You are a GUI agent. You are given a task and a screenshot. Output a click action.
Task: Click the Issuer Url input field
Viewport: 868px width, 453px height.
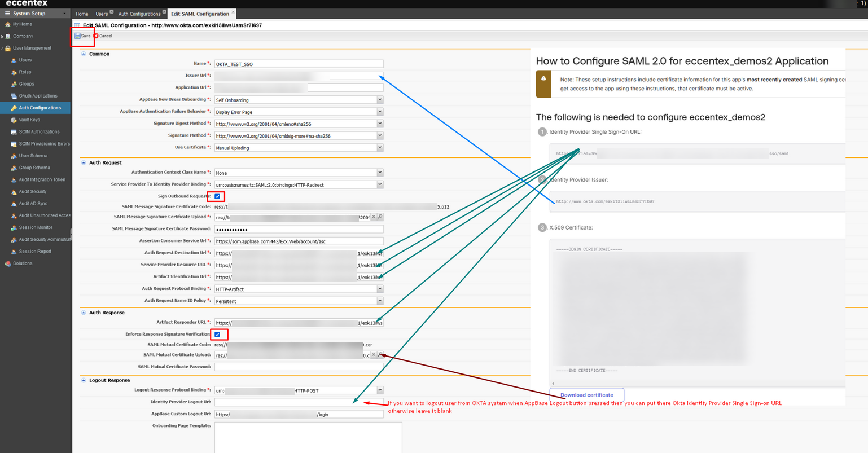point(299,76)
